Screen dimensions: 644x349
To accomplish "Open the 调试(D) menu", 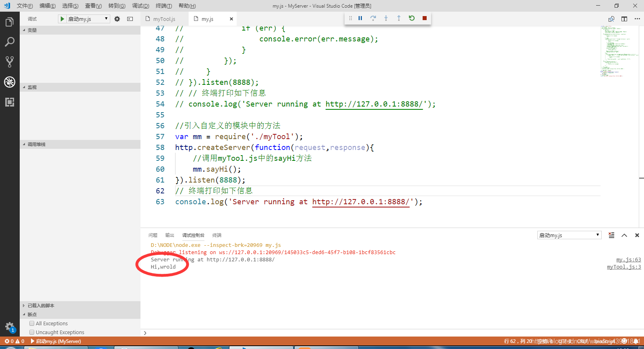I will pos(140,6).
